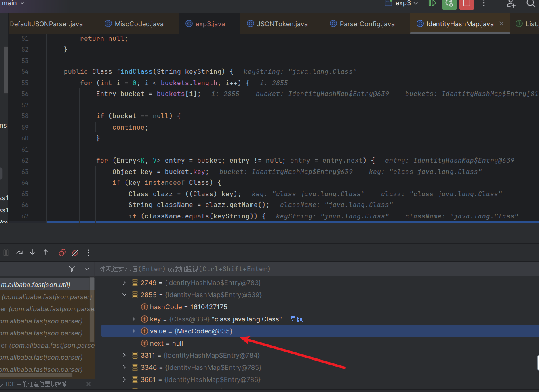The image size is (539, 392).
Task: Click the Resume Program icon in the top toolbar
Action: [x=432, y=3]
